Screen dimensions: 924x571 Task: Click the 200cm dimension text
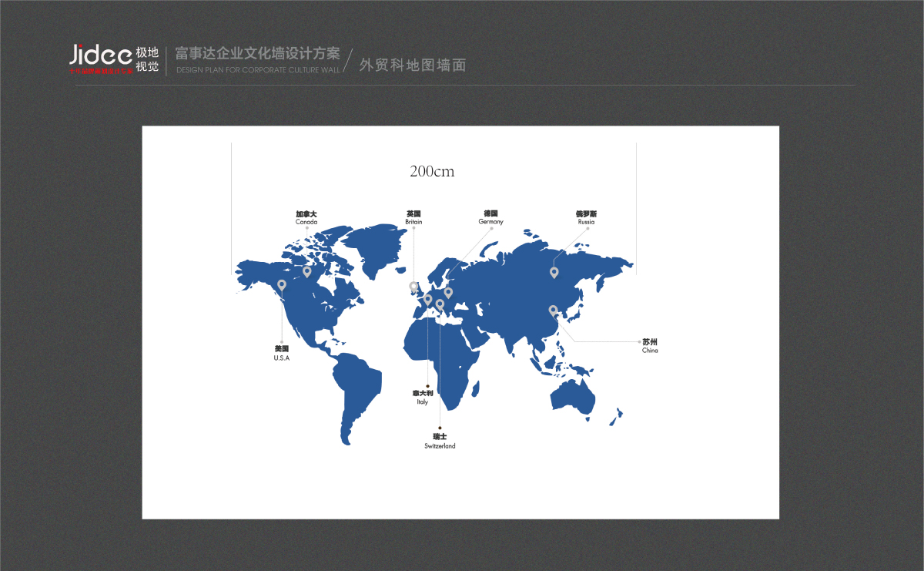click(432, 171)
